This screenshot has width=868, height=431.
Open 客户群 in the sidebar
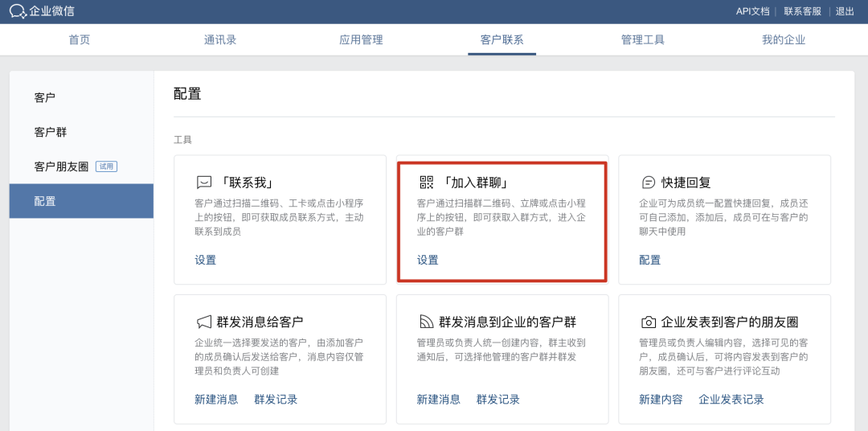point(51,132)
